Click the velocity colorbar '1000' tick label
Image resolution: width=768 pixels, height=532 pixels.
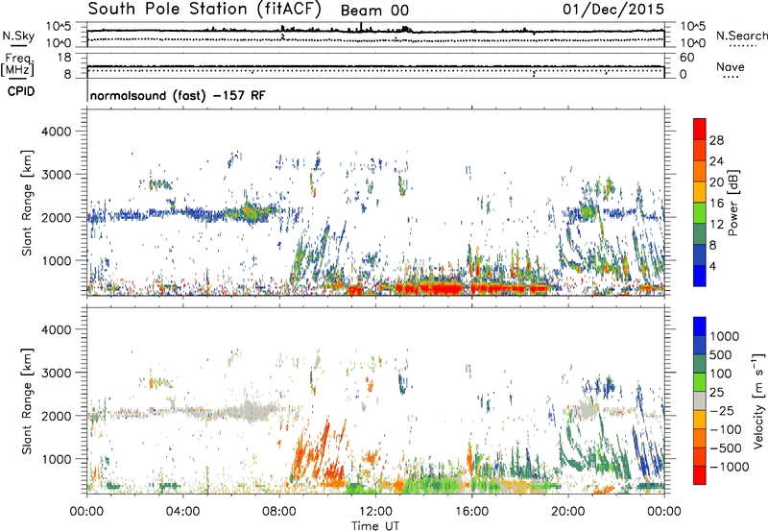click(x=725, y=336)
